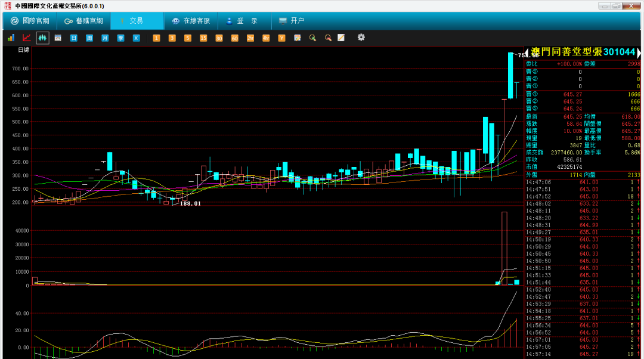Select the 60-minute interval icon
Viewport: 644px width, 359px height.
tap(234, 38)
